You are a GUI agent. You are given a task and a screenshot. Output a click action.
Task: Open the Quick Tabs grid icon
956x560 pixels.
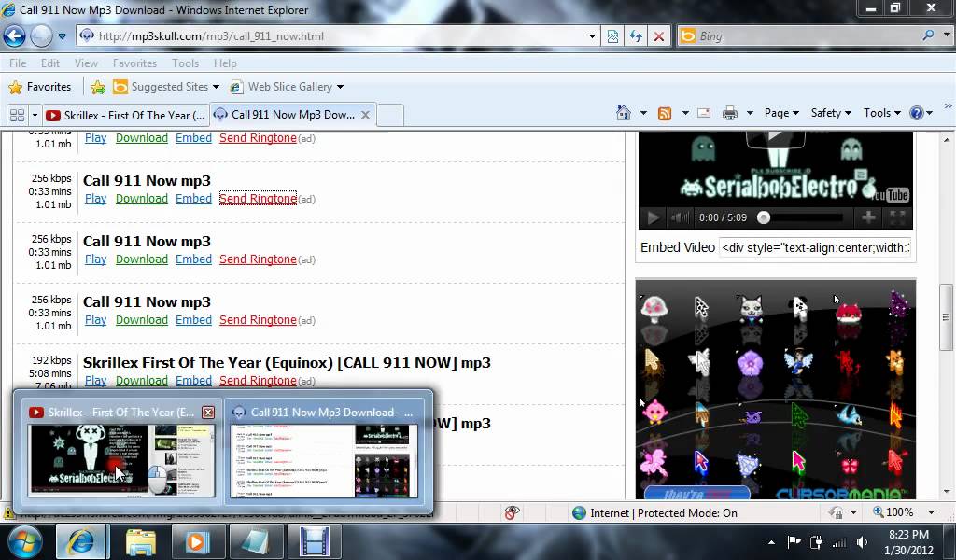click(17, 115)
